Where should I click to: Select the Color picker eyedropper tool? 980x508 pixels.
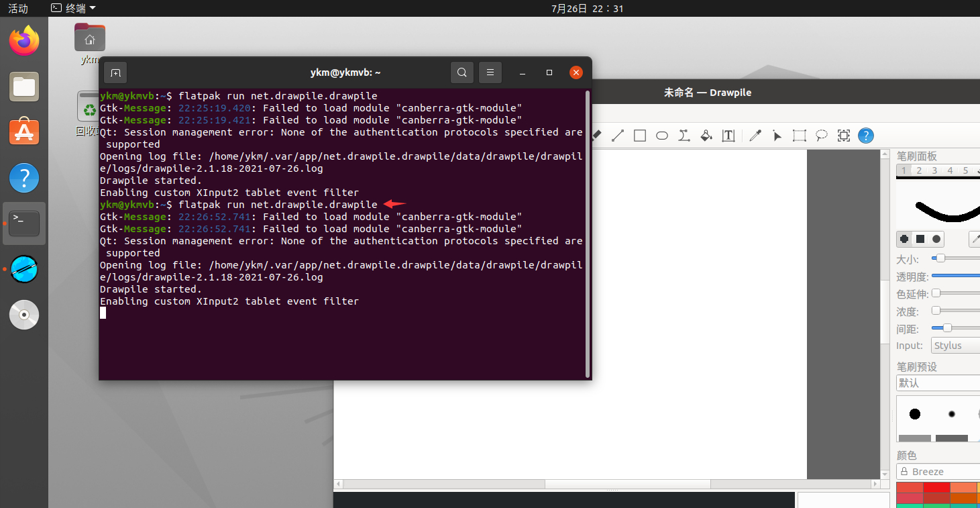(755, 136)
